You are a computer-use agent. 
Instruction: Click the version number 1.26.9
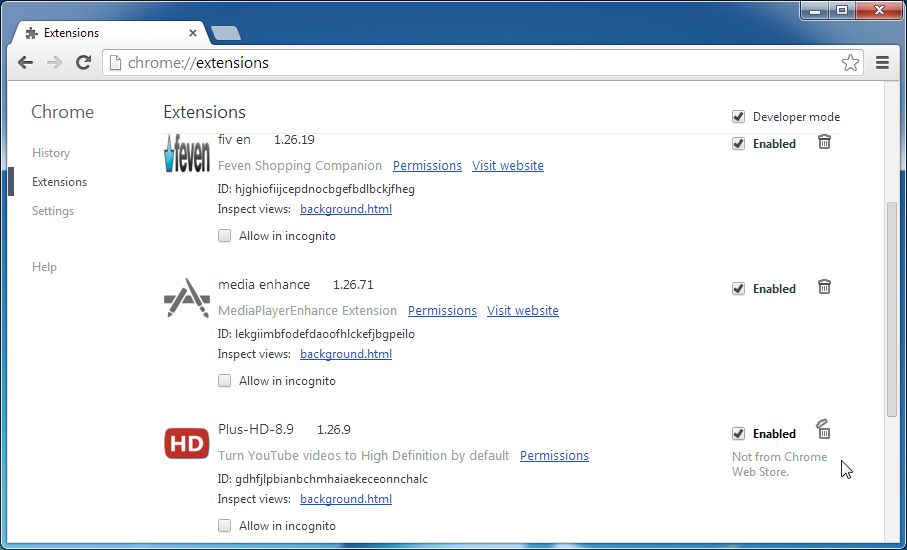[x=334, y=430]
